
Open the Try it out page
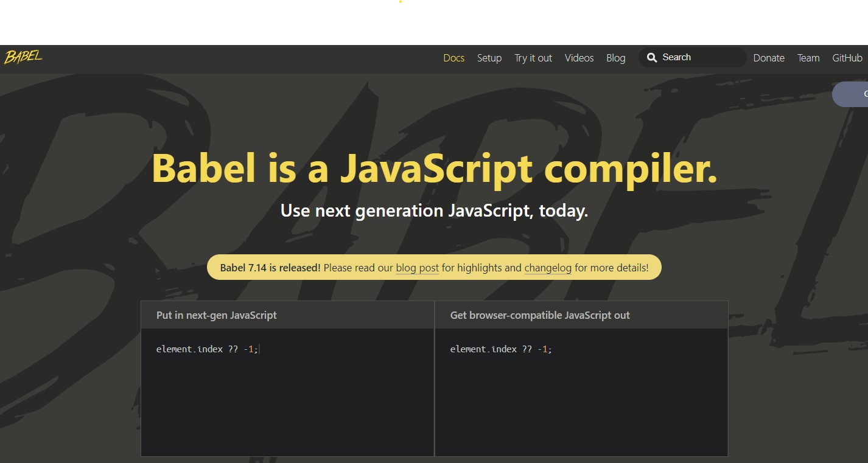point(533,58)
